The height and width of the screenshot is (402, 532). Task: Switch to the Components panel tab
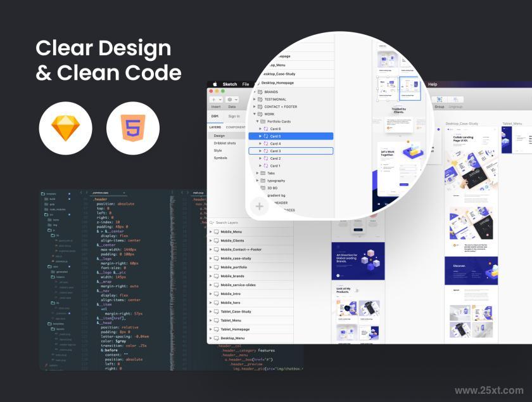point(236,127)
